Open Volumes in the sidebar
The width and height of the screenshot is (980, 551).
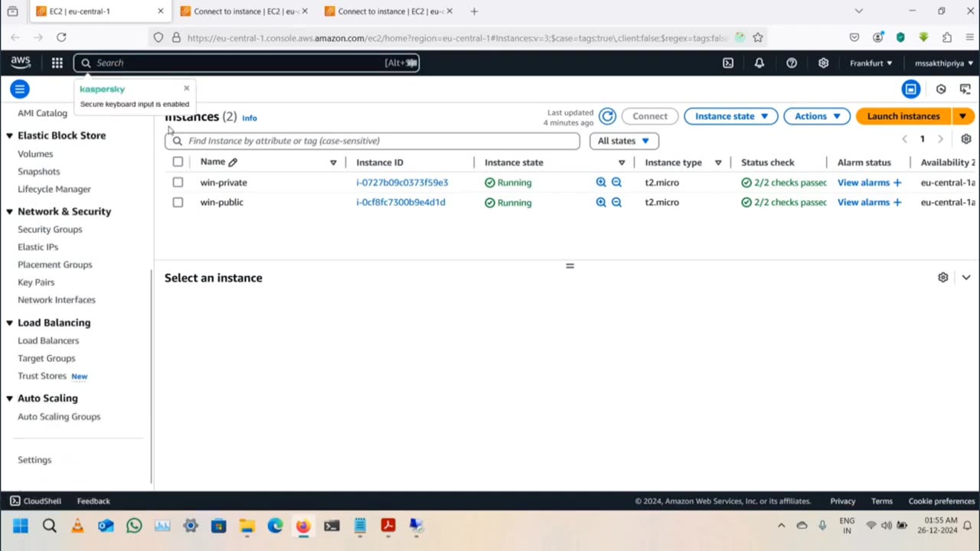click(x=35, y=154)
